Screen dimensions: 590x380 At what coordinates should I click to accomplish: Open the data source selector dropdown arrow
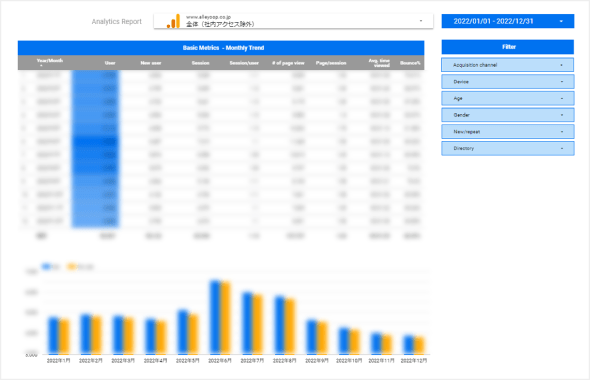pyautogui.click(x=421, y=21)
